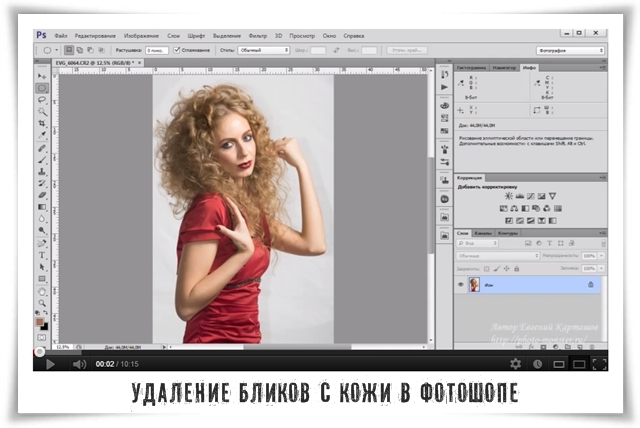Open Коррекция panel flyout menu
The image size is (640, 428).
click(x=602, y=178)
